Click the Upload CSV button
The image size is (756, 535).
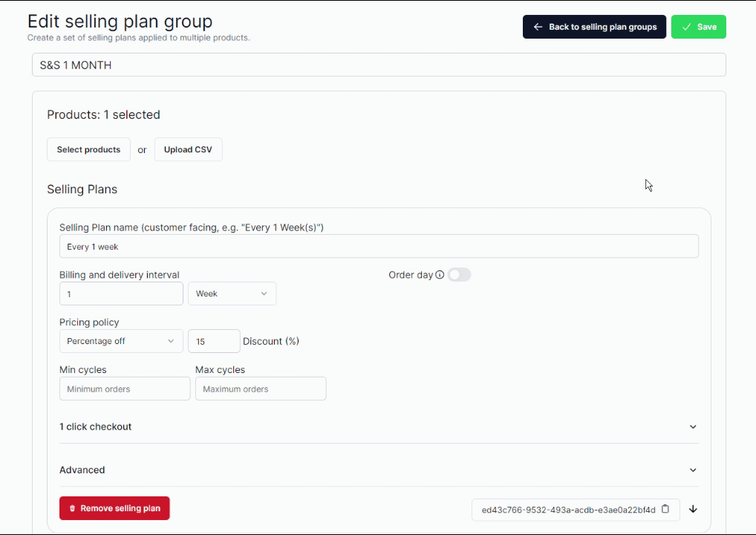pyautogui.click(x=188, y=149)
